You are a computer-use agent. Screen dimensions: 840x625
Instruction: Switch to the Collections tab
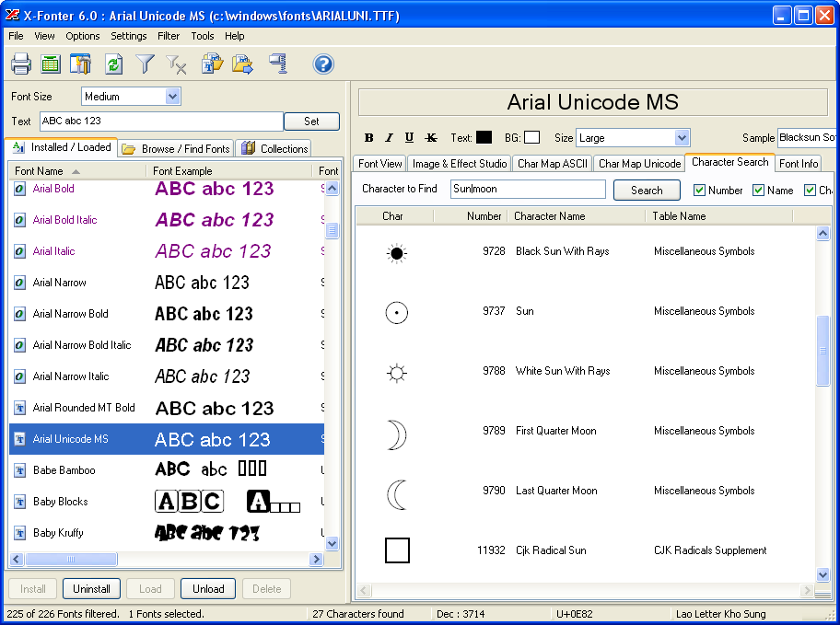click(274, 148)
